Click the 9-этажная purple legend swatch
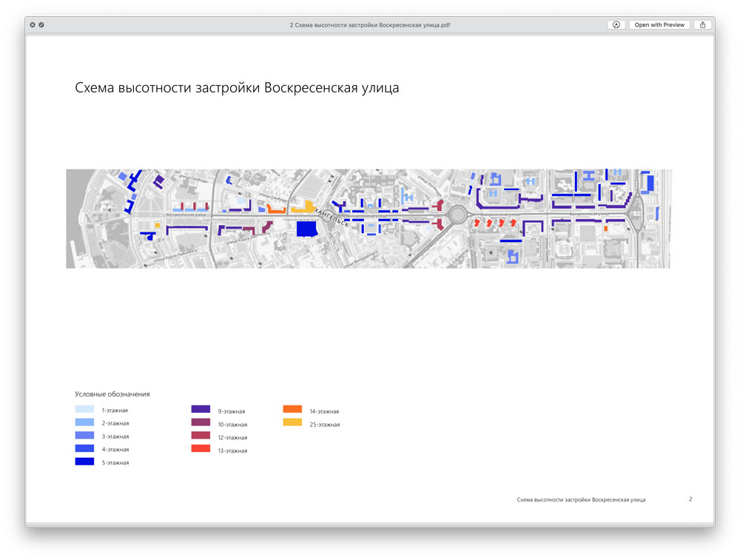Viewport: 740px width, 560px height. (x=201, y=409)
